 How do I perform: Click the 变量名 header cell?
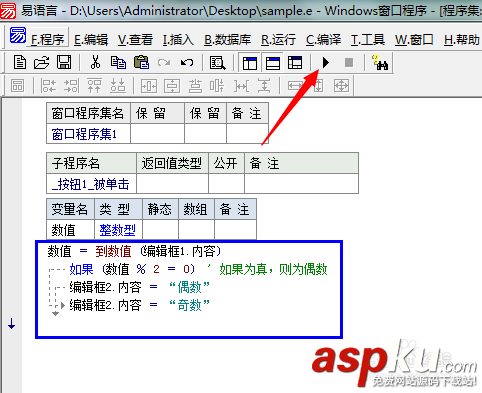(71, 209)
